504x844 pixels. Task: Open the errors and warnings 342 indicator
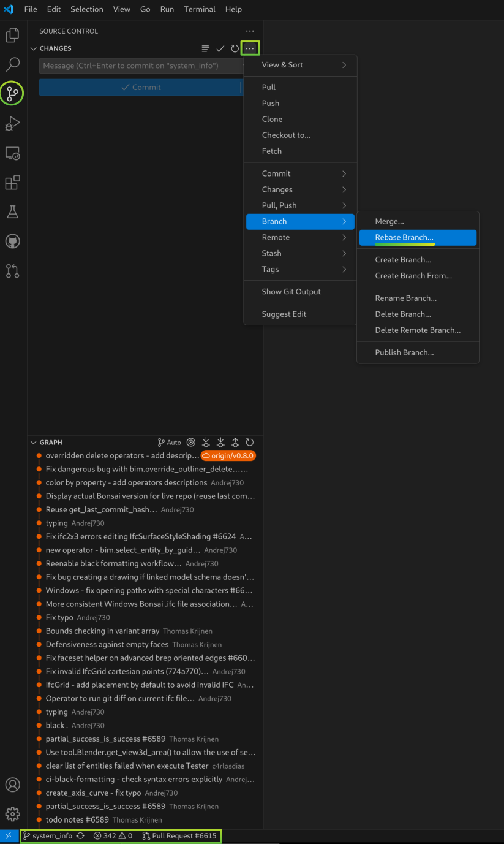pyautogui.click(x=113, y=835)
